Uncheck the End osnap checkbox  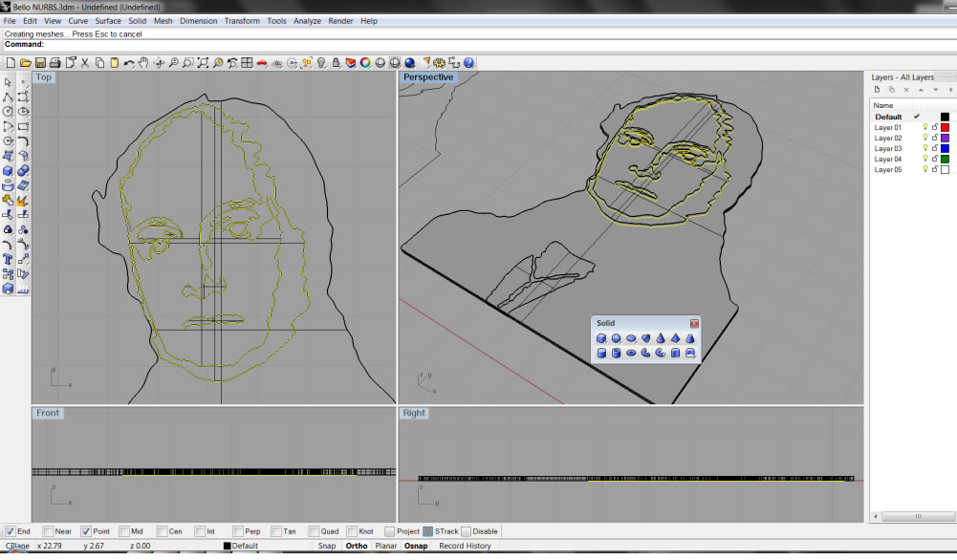pos(10,531)
